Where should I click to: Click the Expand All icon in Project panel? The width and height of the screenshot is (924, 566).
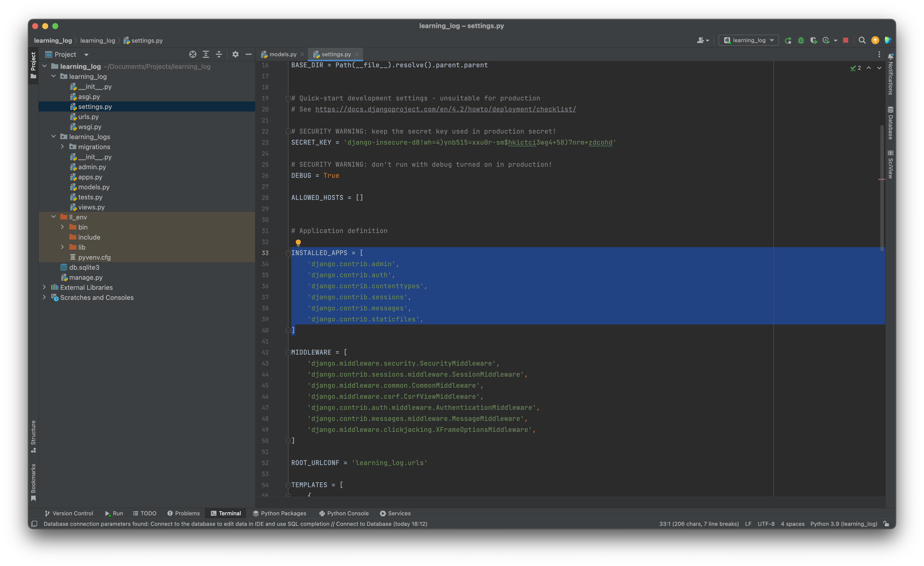[x=206, y=54]
